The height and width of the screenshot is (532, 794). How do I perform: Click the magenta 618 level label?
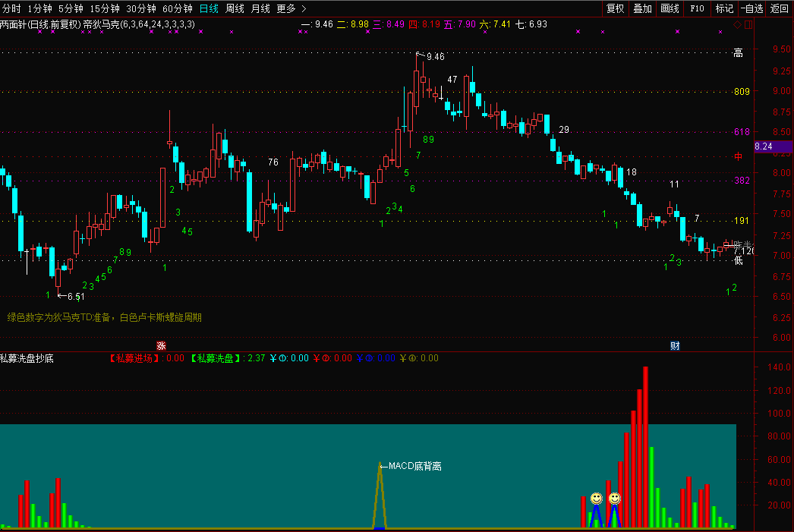pyautogui.click(x=742, y=131)
